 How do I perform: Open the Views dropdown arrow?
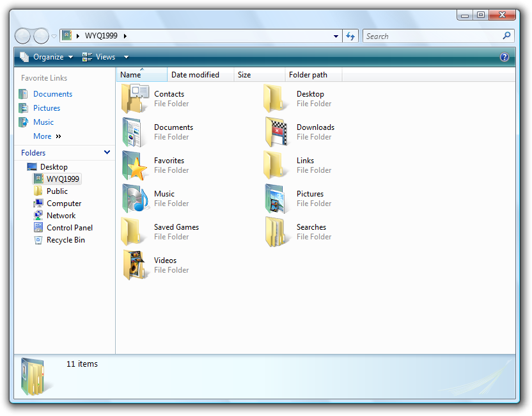(127, 57)
